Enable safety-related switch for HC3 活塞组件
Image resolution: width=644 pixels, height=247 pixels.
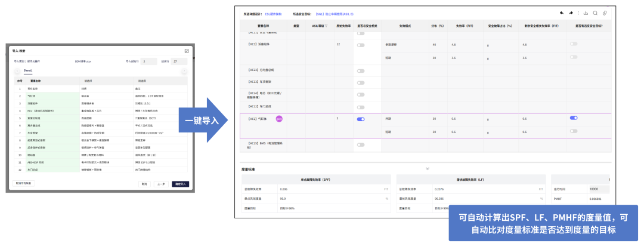click(x=361, y=45)
